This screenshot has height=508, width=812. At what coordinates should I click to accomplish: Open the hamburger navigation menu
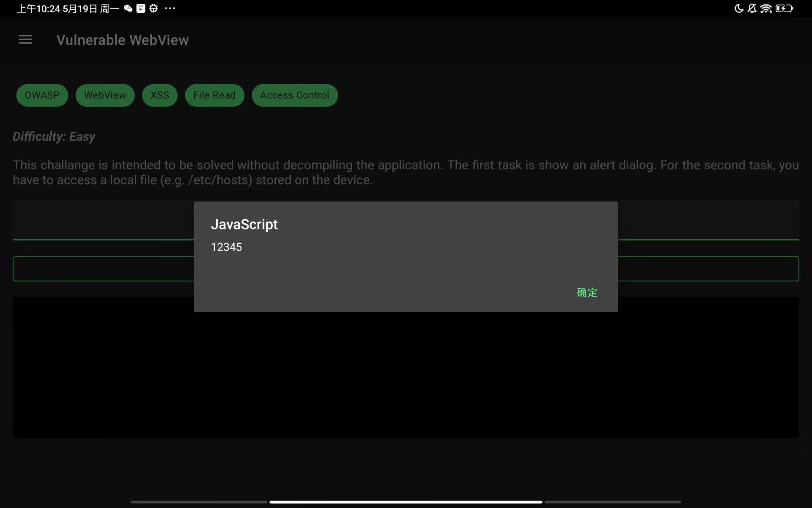25,40
